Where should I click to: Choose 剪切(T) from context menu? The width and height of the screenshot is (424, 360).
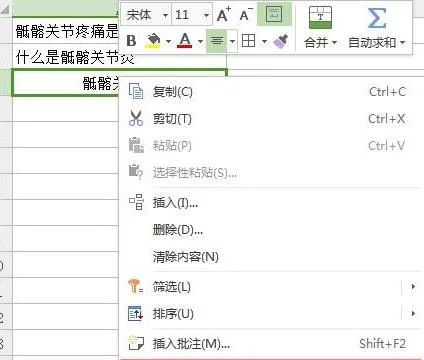click(269, 119)
